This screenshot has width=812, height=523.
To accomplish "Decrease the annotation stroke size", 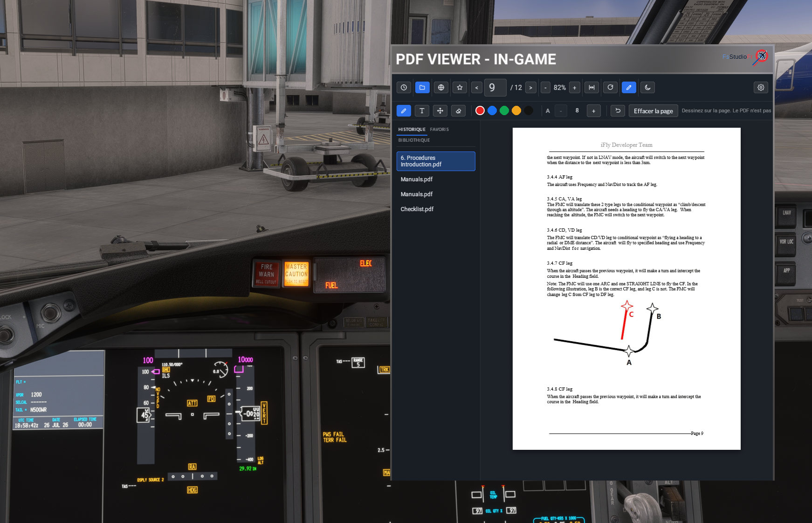I will tap(561, 111).
